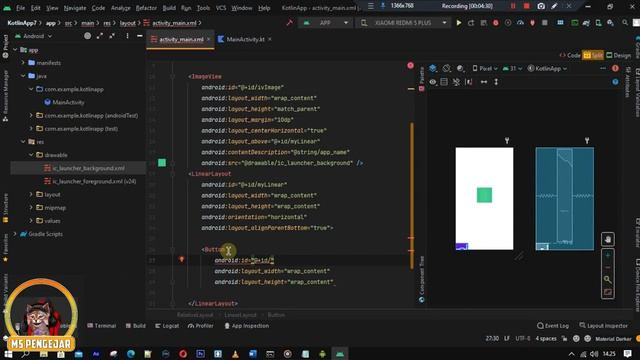The image size is (640, 360).
Task: Select the activity_main.xml editor tab
Action: [x=180, y=39]
